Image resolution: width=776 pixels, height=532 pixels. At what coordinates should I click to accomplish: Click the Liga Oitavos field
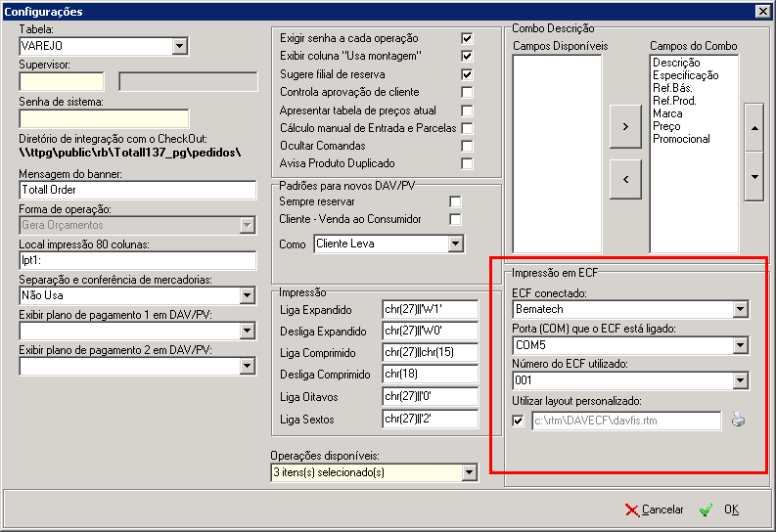click(431, 396)
